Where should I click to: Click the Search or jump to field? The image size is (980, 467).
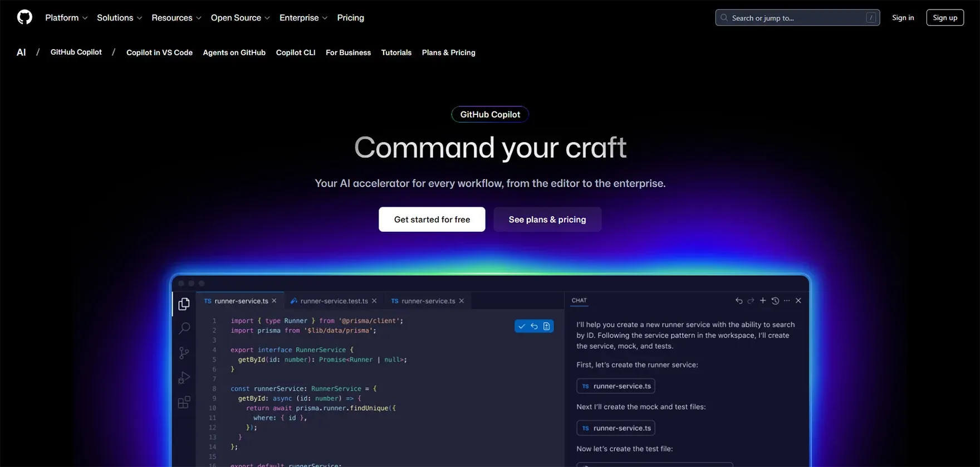797,18
